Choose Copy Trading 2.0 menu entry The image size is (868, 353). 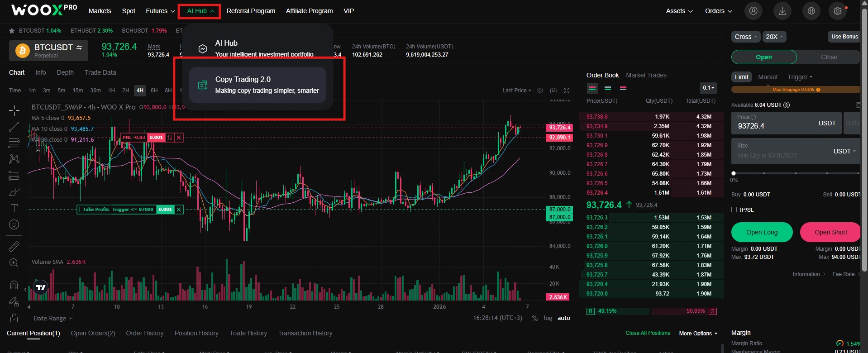pos(258,85)
